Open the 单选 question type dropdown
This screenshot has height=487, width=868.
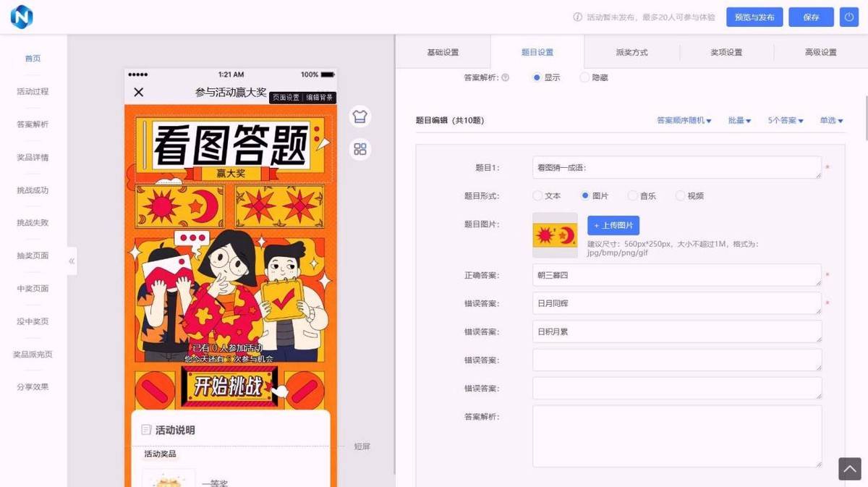831,121
